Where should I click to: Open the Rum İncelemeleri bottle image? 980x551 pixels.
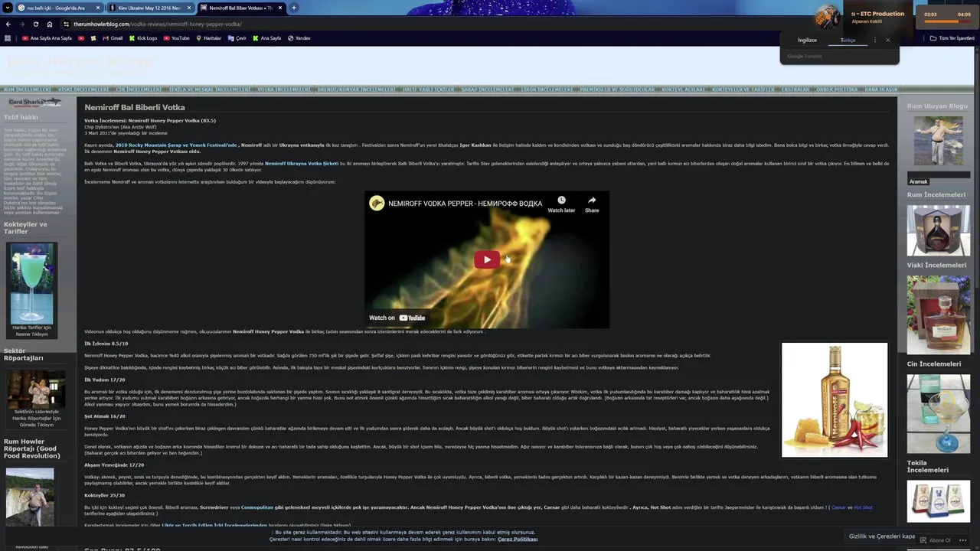click(x=938, y=230)
